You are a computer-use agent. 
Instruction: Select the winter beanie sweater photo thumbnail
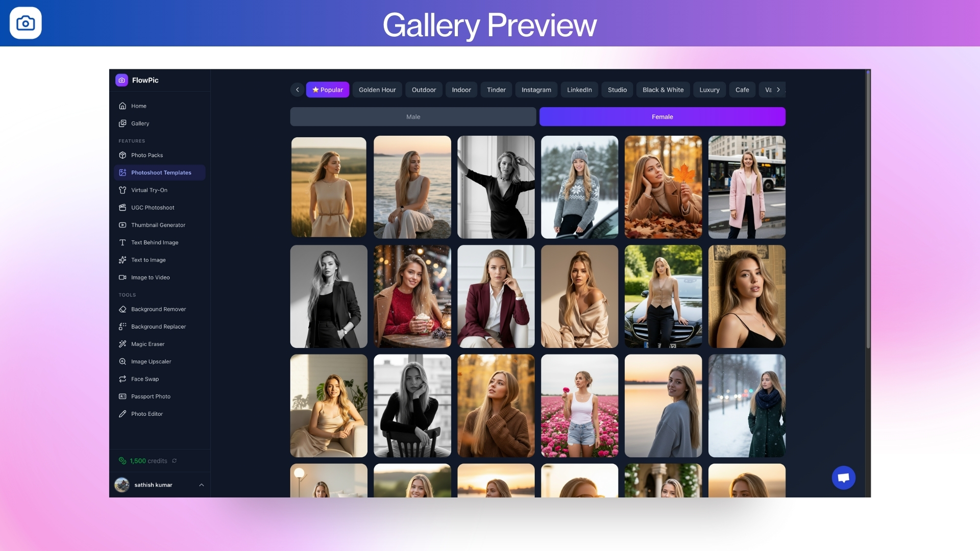579,187
